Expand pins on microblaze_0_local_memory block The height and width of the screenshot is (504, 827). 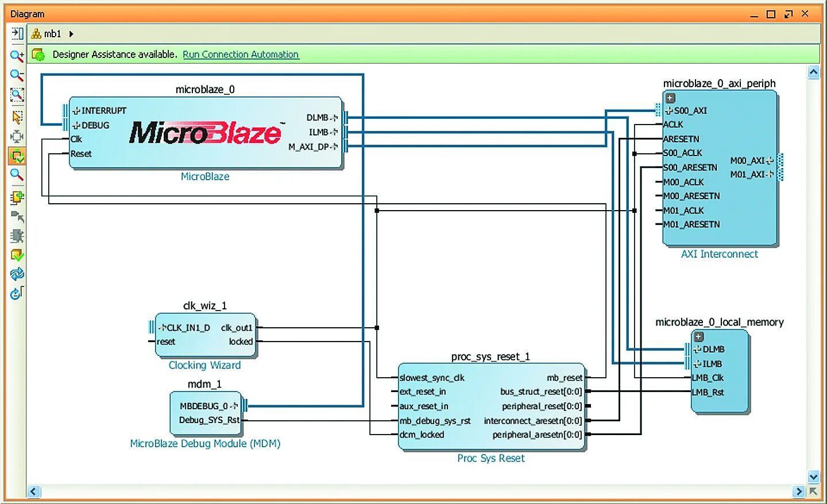click(698, 336)
